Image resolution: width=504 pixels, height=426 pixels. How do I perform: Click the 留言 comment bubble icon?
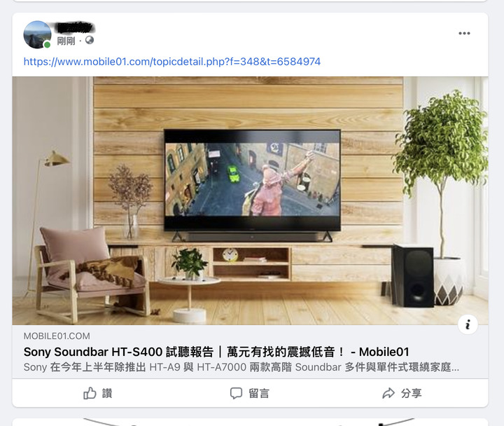236,393
